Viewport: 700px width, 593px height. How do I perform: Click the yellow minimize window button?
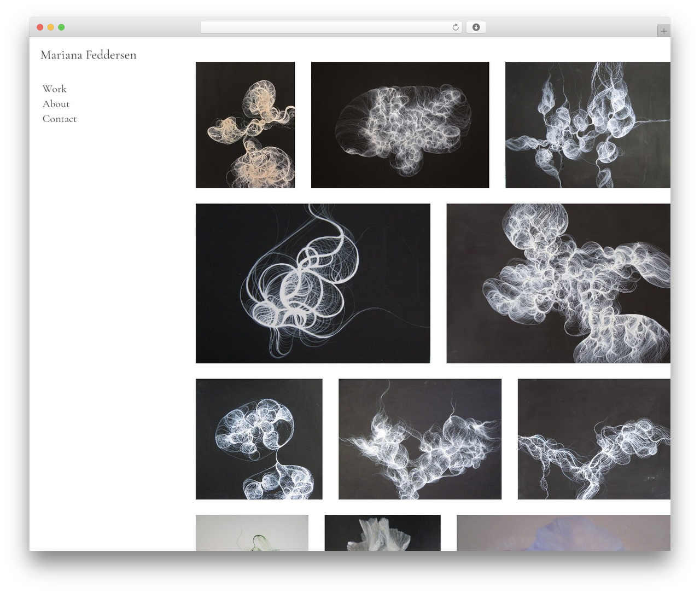point(50,27)
